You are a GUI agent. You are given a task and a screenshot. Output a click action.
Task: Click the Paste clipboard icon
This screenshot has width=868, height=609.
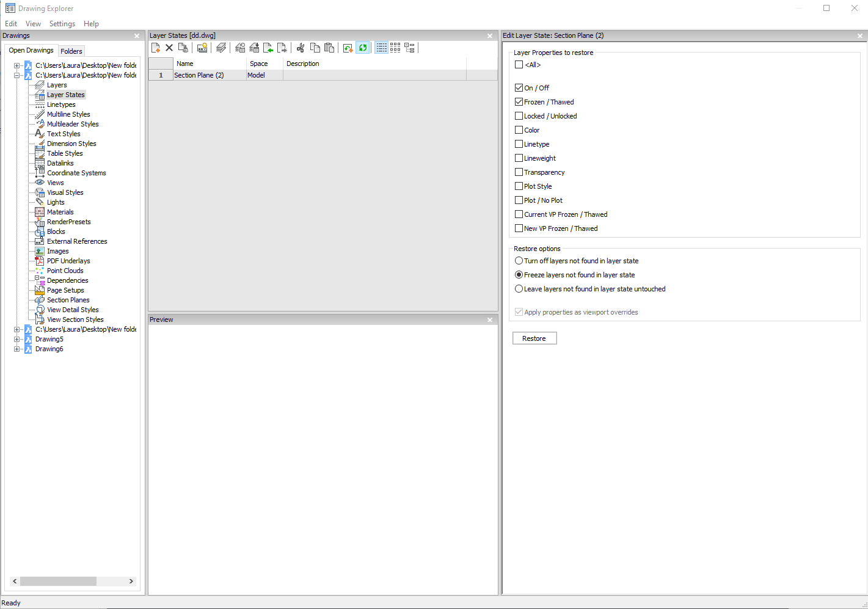329,48
